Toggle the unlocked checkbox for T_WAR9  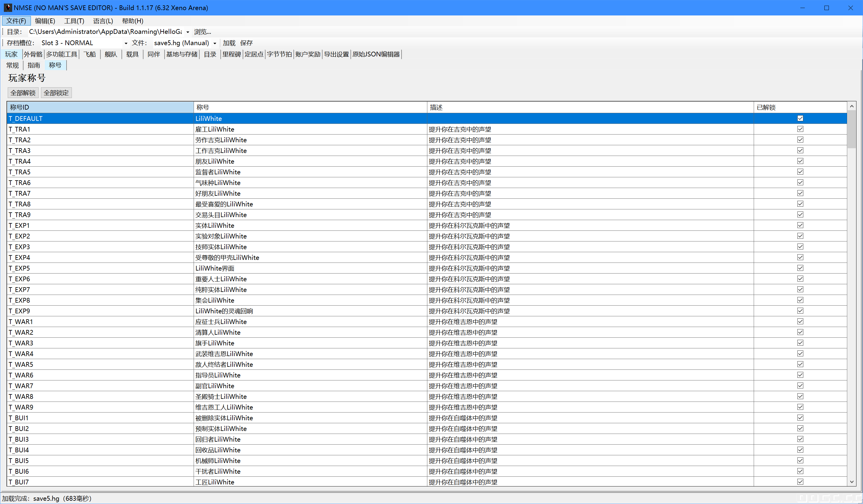[x=800, y=407]
